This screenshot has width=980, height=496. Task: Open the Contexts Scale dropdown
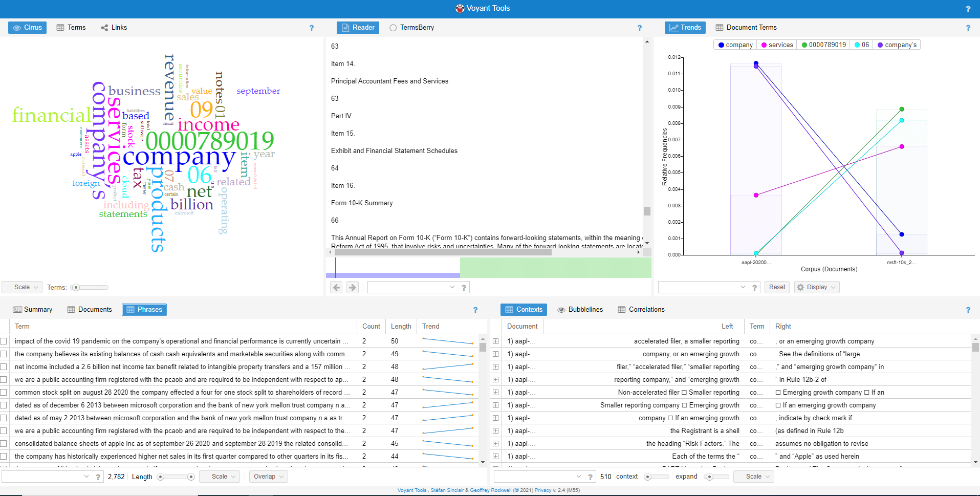pos(754,477)
